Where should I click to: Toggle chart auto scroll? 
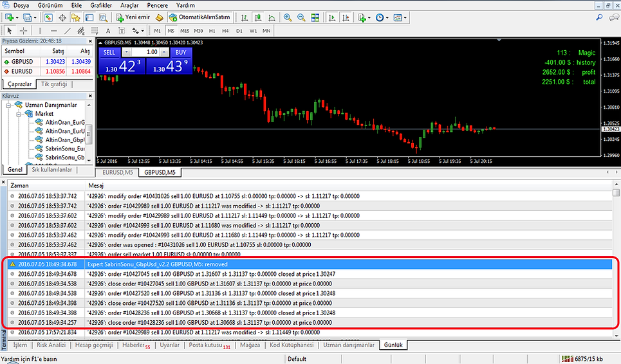point(332,17)
